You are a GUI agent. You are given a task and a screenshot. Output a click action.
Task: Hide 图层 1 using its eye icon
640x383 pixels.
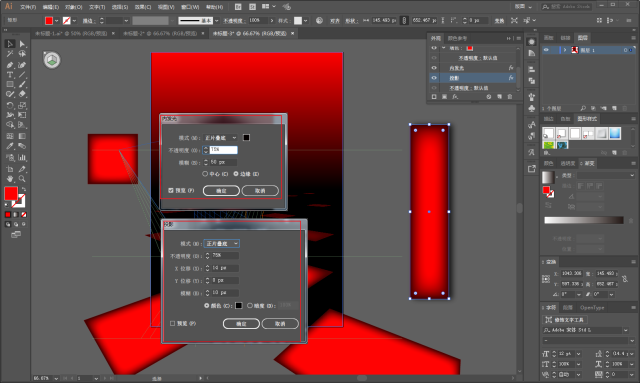(x=546, y=50)
